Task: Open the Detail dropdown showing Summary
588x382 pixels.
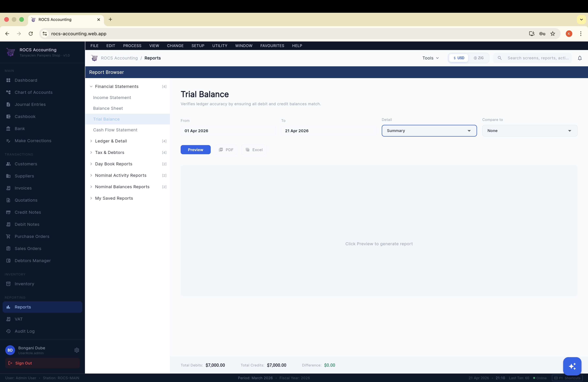Action: [x=429, y=130]
